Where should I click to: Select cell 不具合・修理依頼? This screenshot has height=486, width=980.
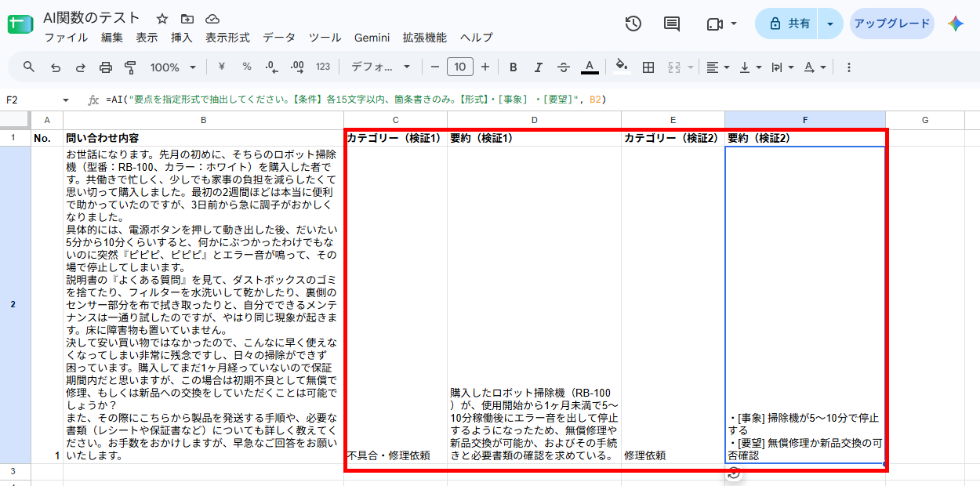[x=395, y=305]
